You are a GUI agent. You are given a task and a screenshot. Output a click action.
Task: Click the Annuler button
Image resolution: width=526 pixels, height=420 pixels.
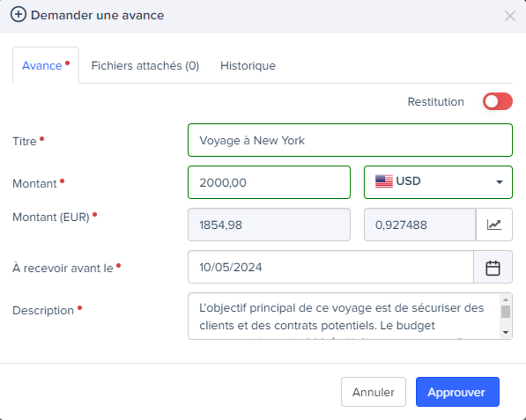coord(373,392)
